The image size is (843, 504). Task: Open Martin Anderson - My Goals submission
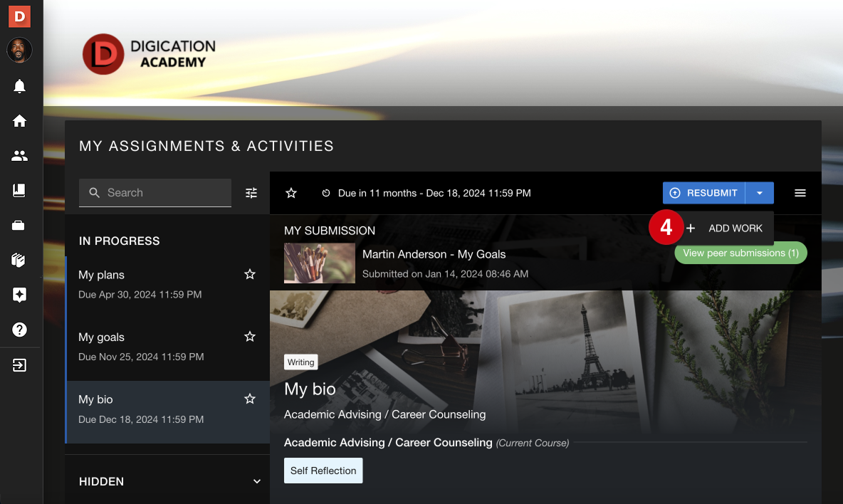(434, 254)
